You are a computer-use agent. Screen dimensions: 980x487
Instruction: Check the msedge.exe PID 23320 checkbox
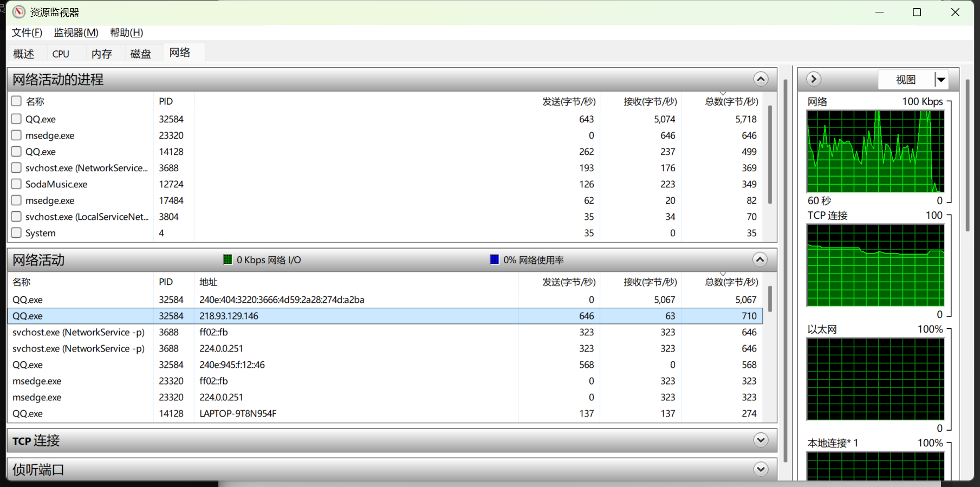[x=16, y=135]
